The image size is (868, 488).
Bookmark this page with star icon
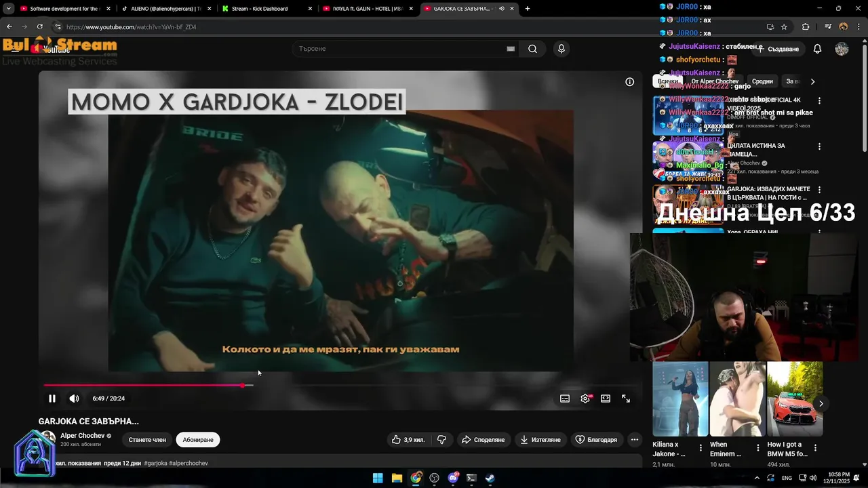784,26
